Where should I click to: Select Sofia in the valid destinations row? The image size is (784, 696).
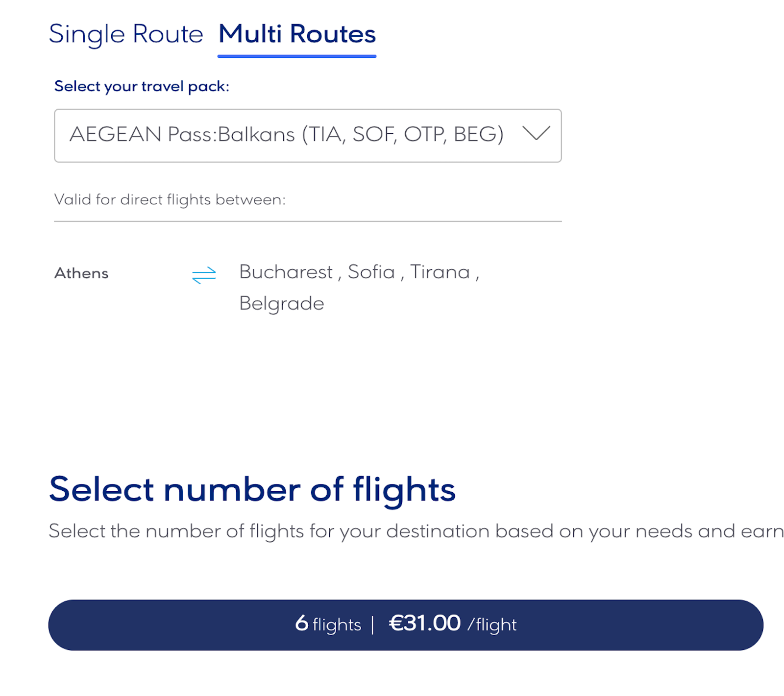click(371, 272)
